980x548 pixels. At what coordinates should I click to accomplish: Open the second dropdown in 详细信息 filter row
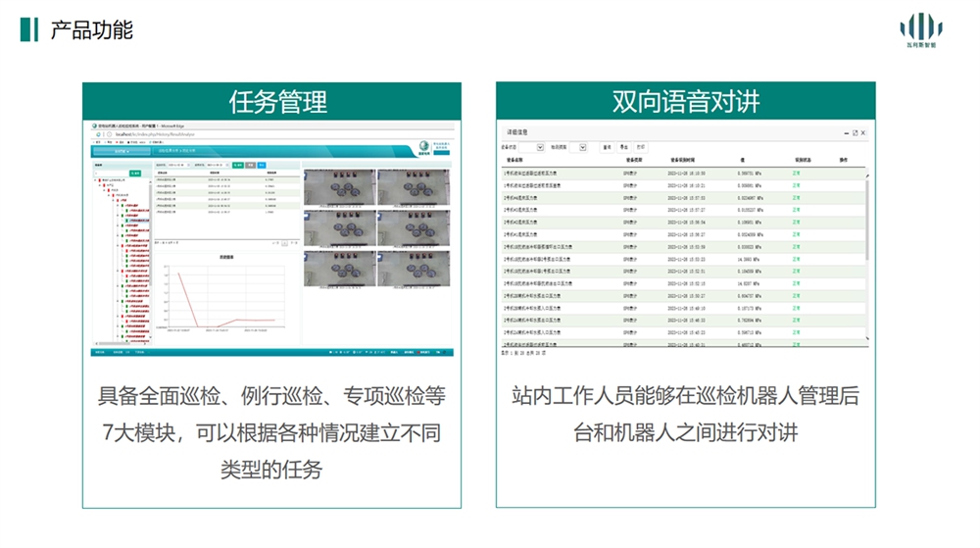584,147
